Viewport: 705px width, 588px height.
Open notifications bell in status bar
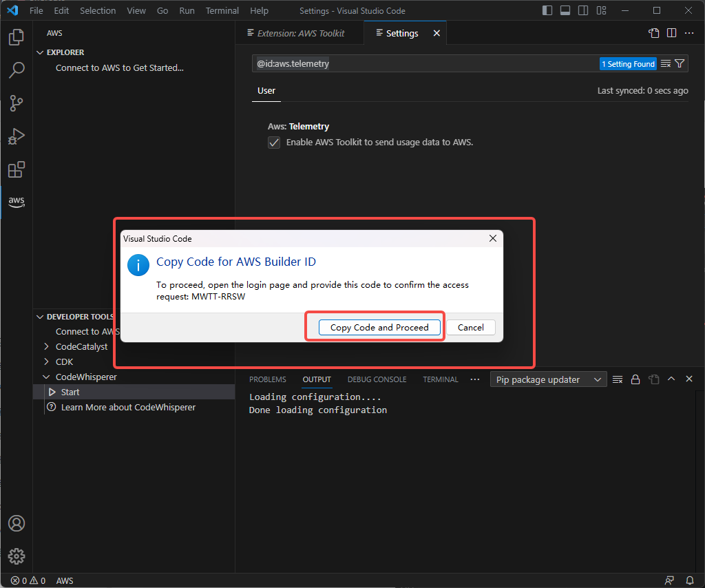690,580
